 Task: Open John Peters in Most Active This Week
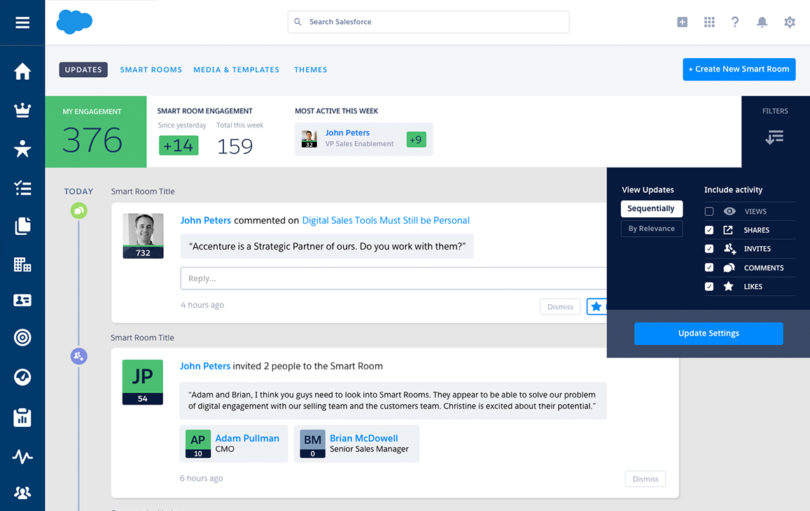pyautogui.click(x=347, y=133)
